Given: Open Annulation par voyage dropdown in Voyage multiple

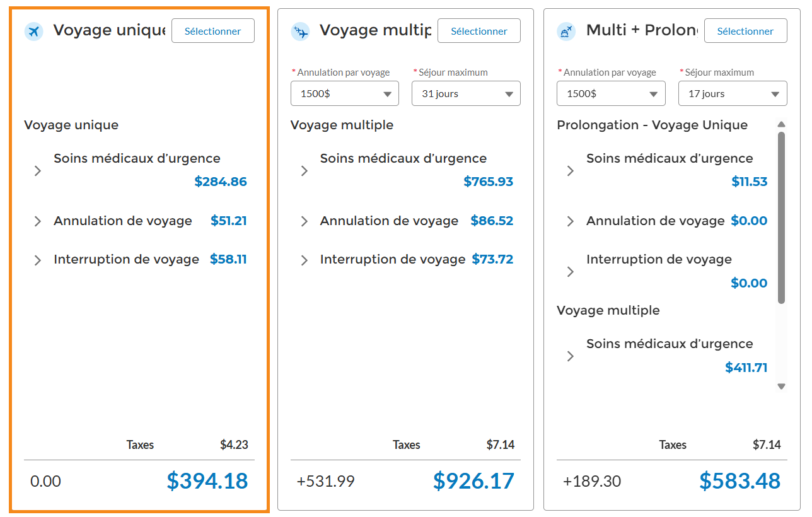Looking at the screenshot, I should coord(345,93).
